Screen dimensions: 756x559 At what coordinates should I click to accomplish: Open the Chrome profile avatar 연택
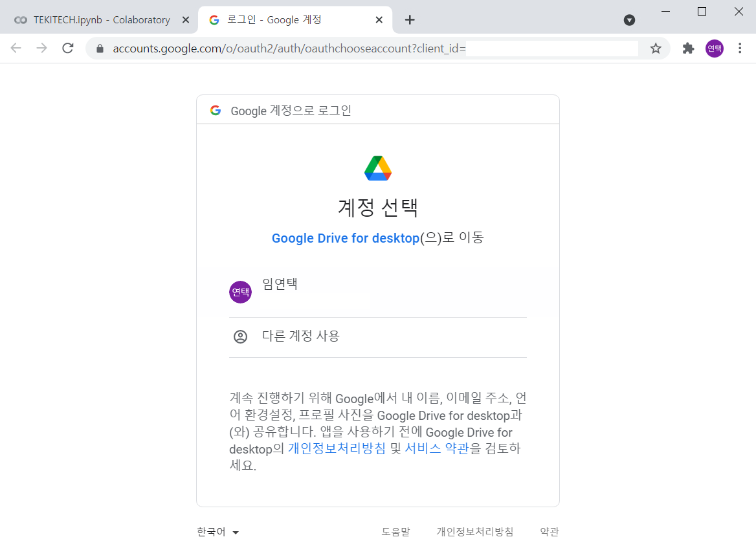[715, 48]
